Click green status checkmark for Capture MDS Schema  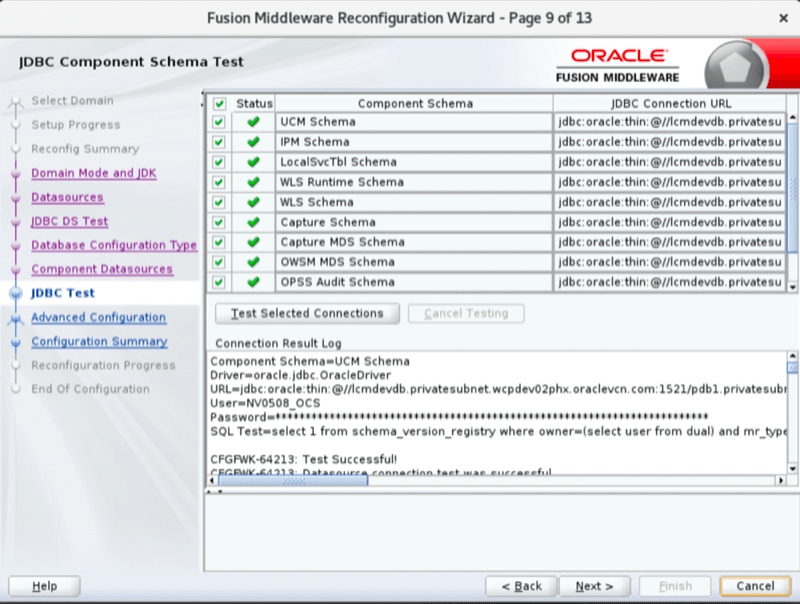253,242
